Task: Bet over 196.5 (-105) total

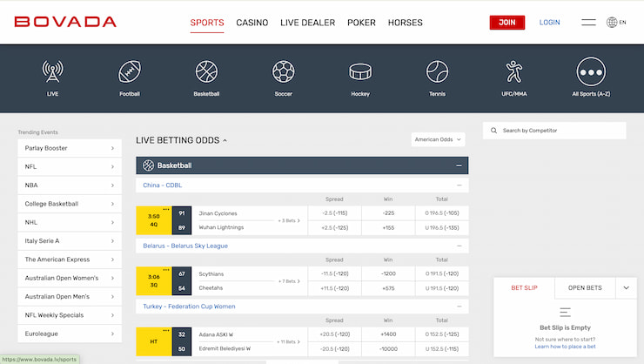Action: coord(442,213)
